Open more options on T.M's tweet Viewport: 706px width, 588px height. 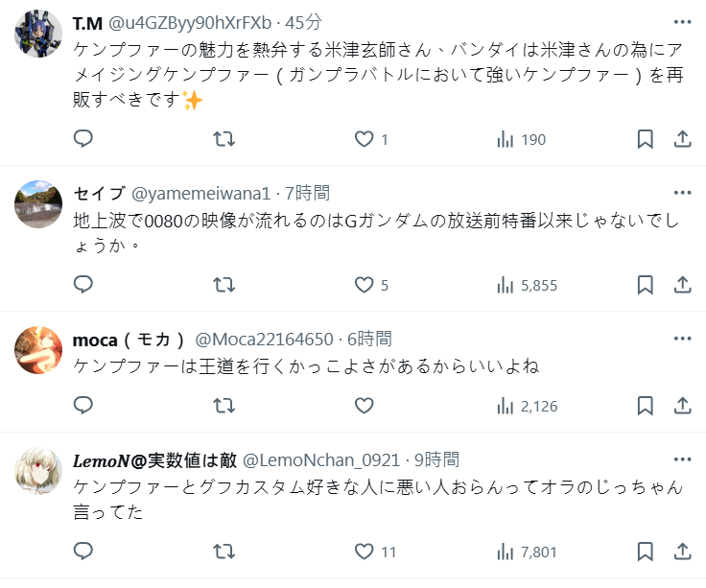click(x=682, y=22)
